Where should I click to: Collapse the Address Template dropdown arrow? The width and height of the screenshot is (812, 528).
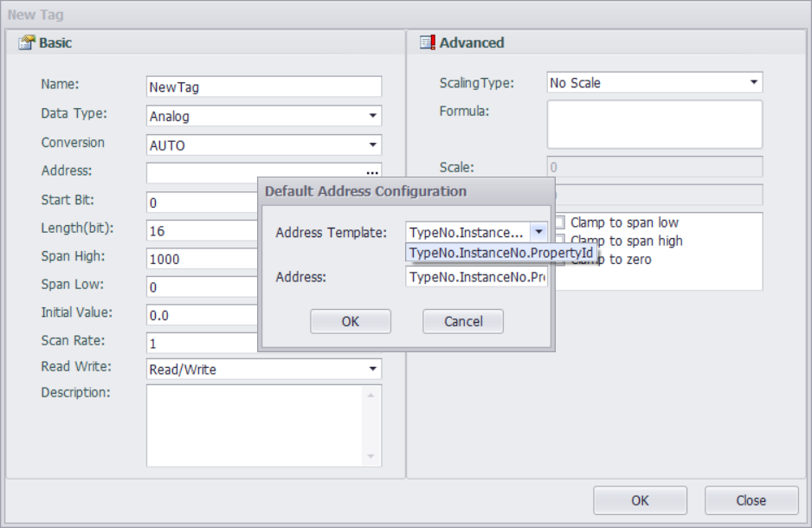(x=538, y=232)
